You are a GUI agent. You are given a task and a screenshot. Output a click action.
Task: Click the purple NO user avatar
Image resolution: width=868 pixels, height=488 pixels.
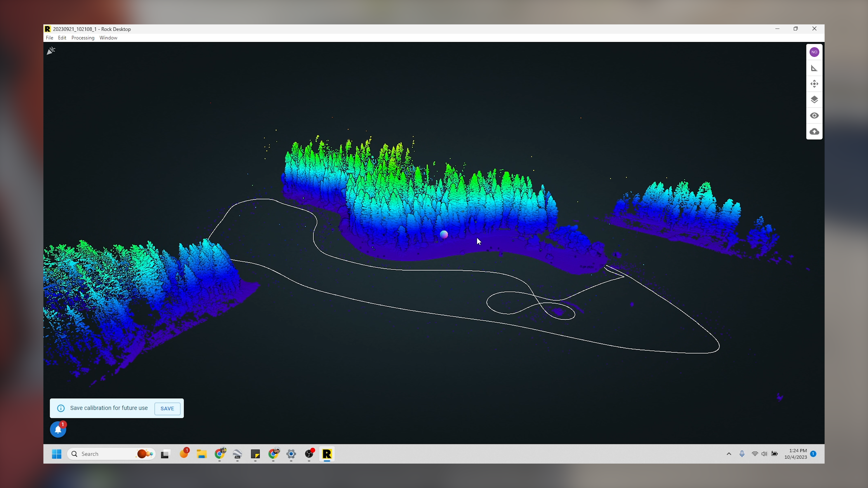coord(814,52)
